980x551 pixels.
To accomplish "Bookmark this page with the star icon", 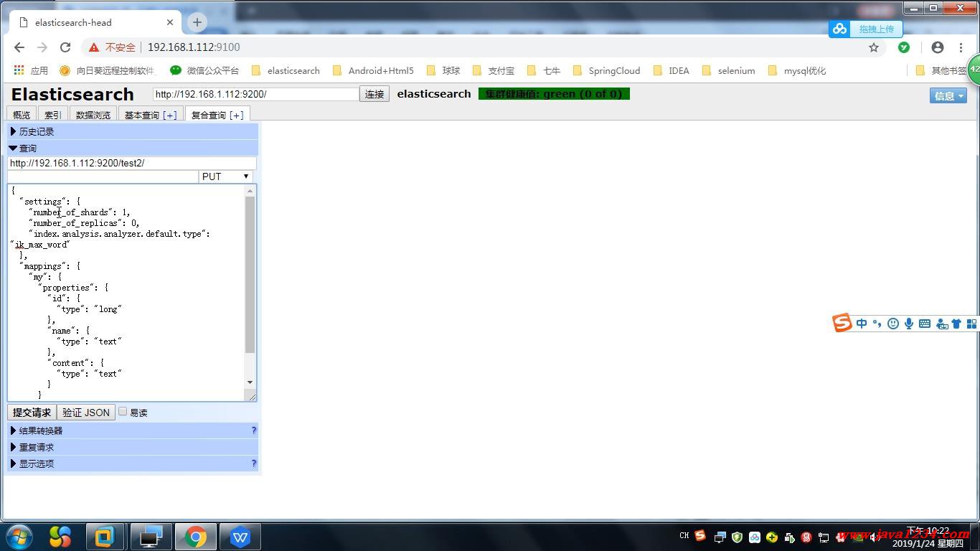I will (874, 47).
